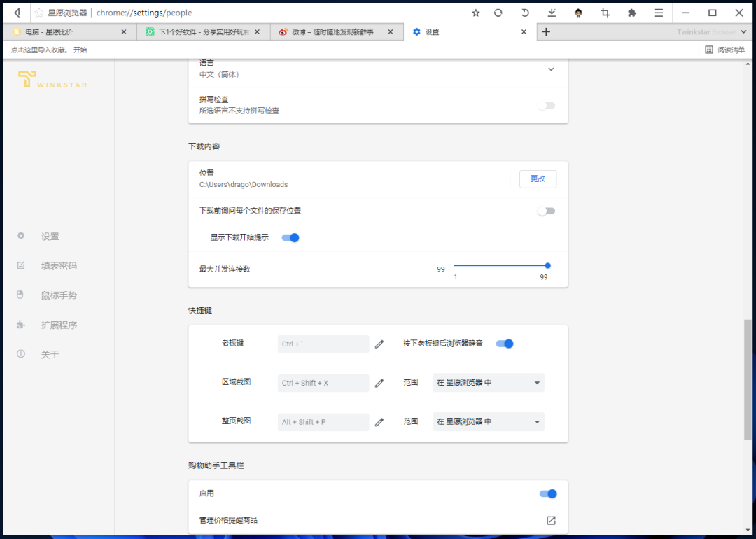Open the downloads icon in the toolbar
The image size is (756, 539).
(x=552, y=13)
